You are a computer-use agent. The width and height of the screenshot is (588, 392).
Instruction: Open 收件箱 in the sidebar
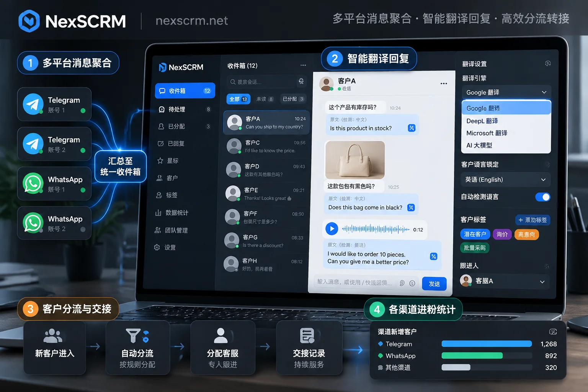point(185,91)
